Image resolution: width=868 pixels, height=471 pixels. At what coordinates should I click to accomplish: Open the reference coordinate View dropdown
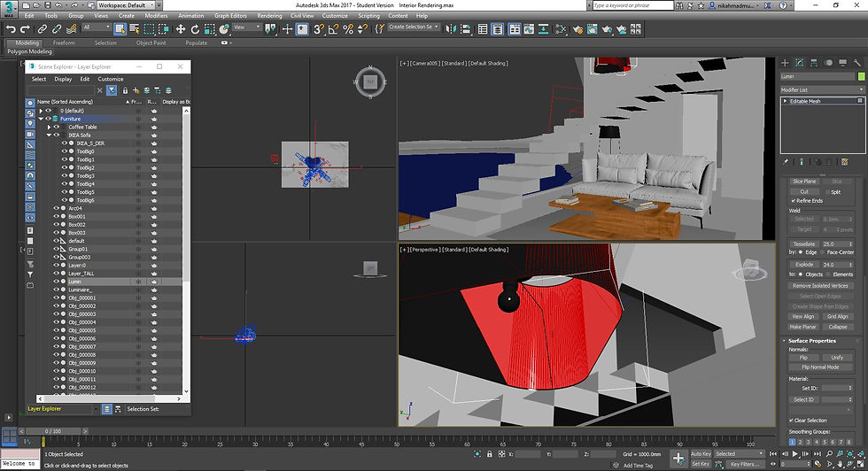point(246,27)
